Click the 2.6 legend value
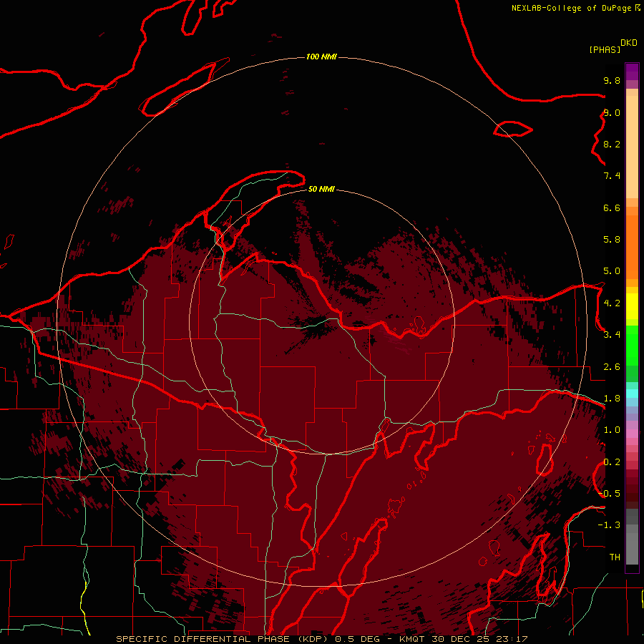Image resolution: width=644 pixels, height=644 pixels. [612, 367]
